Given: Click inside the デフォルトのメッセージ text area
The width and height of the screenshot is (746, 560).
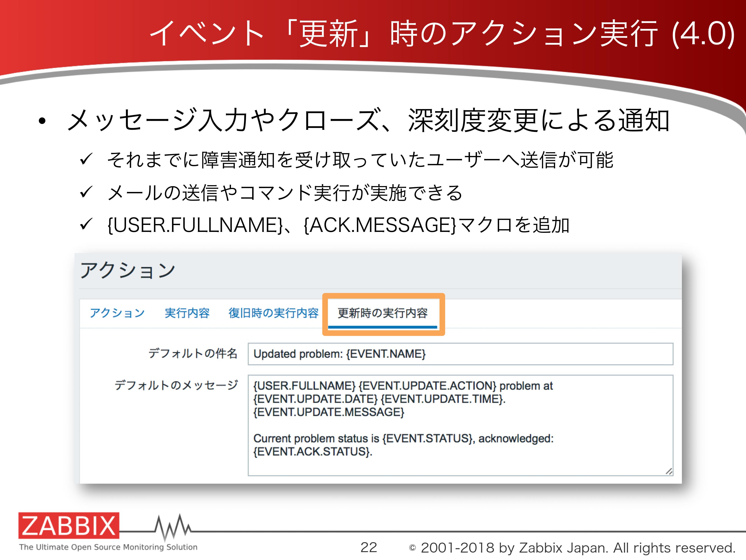Looking at the screenshot, I should [460, 425].
